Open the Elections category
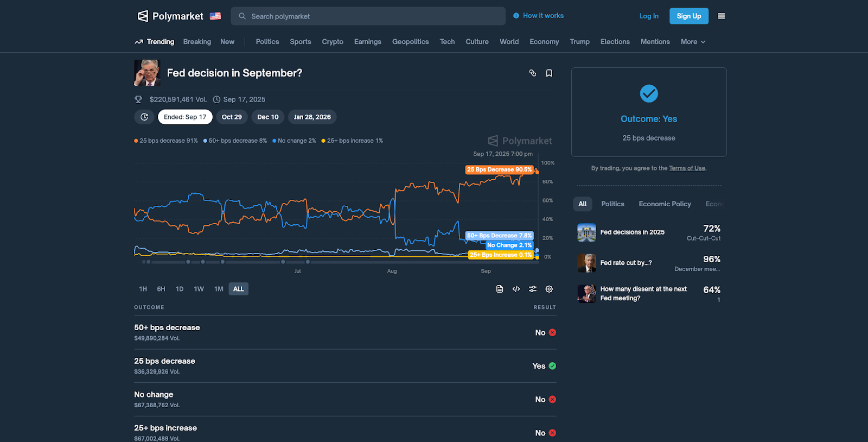This screenshot has height=442, width=868. pyautogui.click(x=615, y=42)
